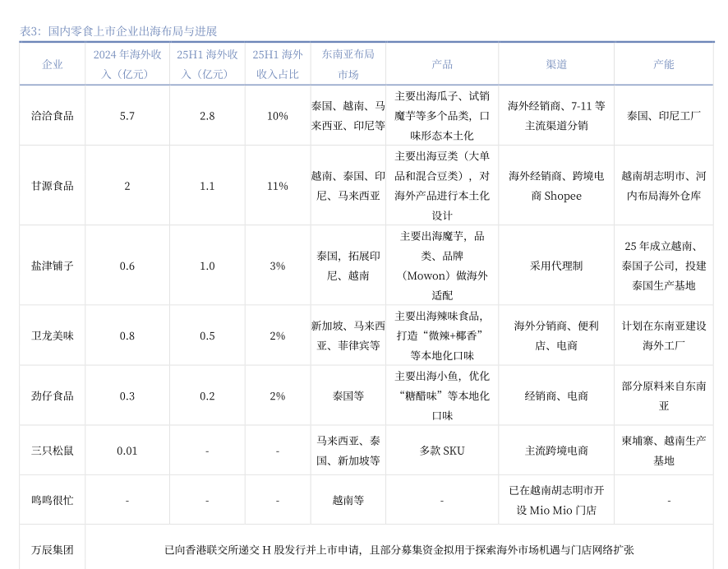Image resolution: width=728 pixels, height=569 pixels.
Task: Click the "产能" column header
Action: pos(664,64)
